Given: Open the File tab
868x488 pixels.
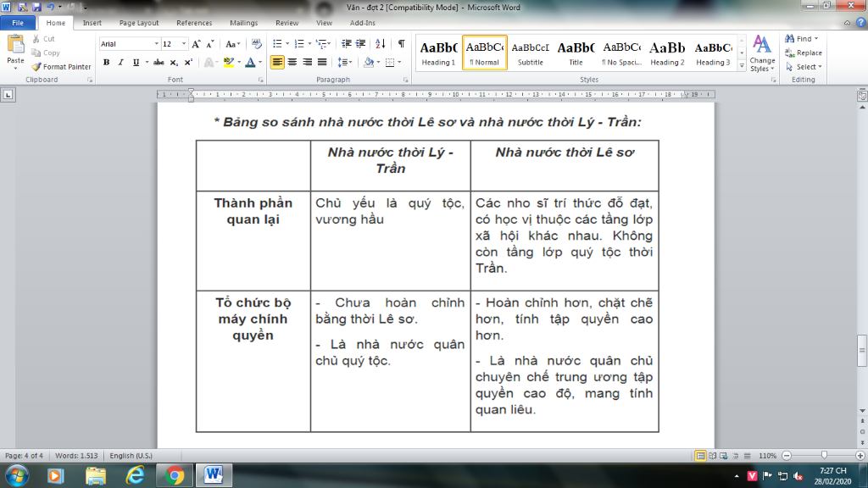Looking at the screenshot, I should 18,23.
